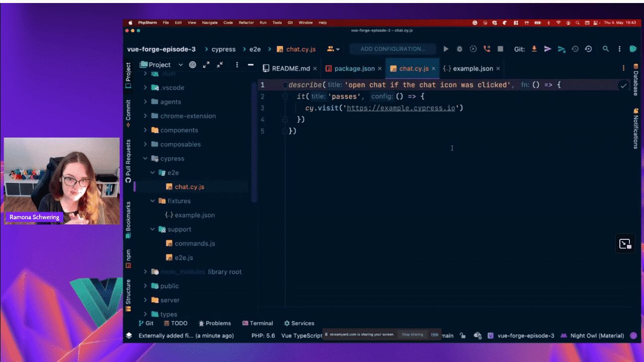644x362 pixels.
Task: Collapse the cypress folder in tree
Action: coord(145,158)
